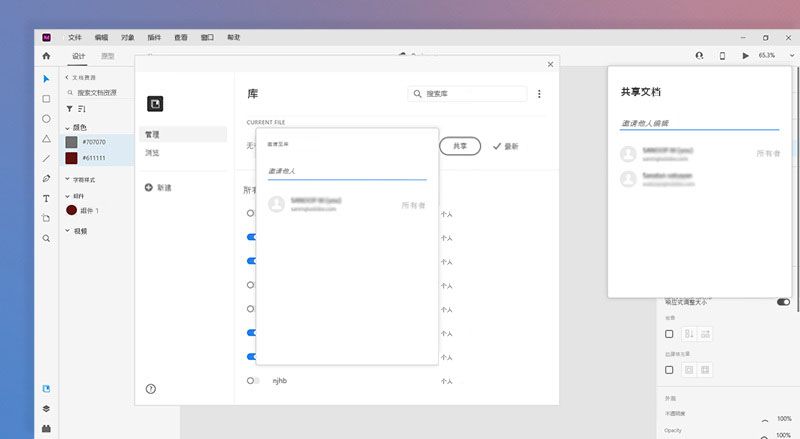Click the 最新 checkmark status
The height and width of the screenshot is (439, 800).
coord(506,147)
